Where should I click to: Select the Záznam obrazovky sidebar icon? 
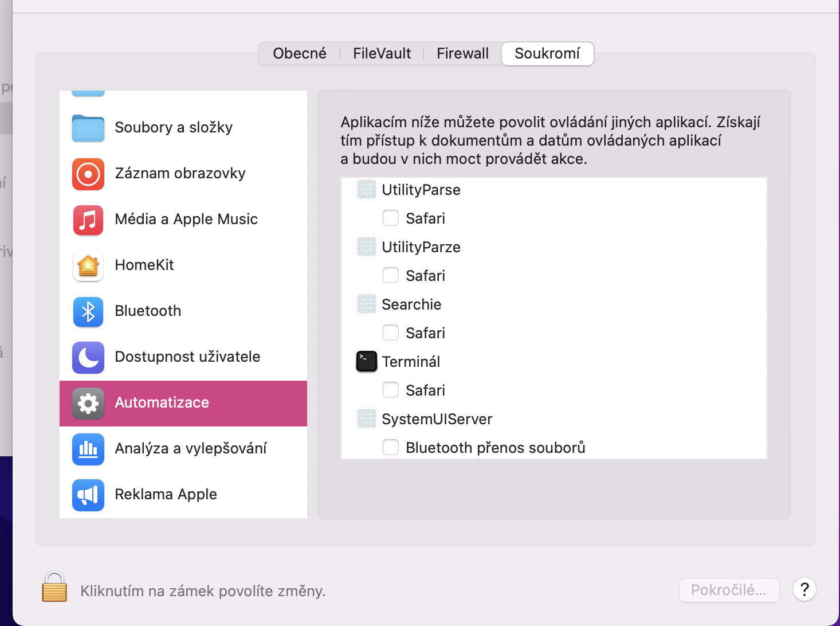tap(88, 174)
